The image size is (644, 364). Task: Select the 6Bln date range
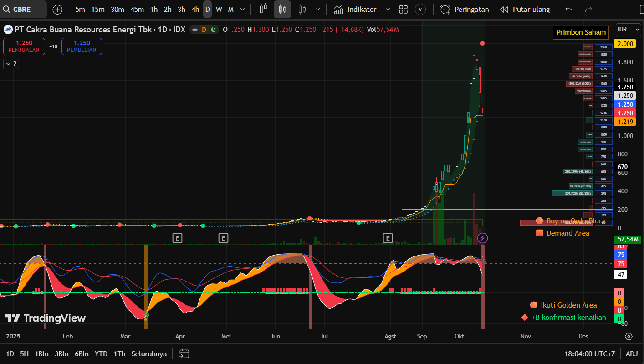click(82, 354)
